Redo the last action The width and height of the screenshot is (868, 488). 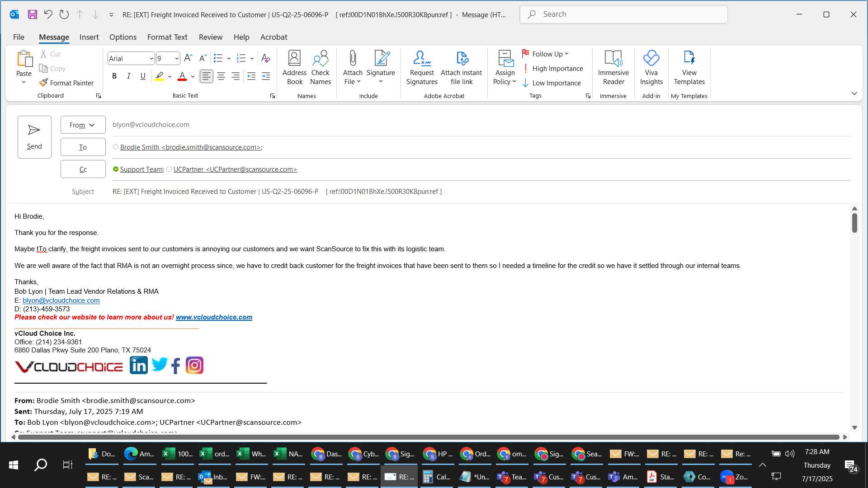[x=64, y=14]
